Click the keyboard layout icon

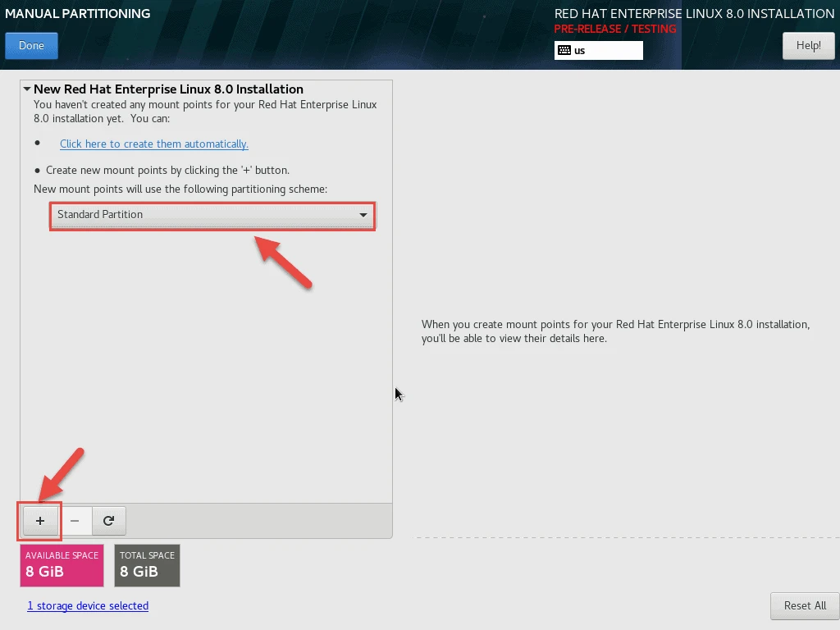[x=564, y=50]
